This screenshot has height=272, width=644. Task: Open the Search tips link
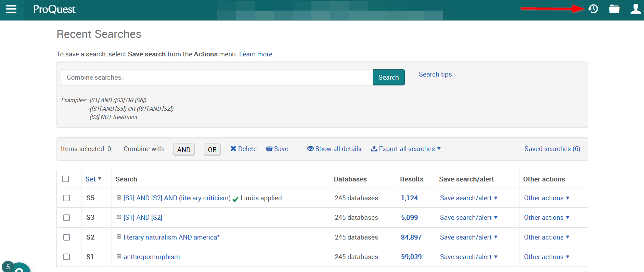435,74
